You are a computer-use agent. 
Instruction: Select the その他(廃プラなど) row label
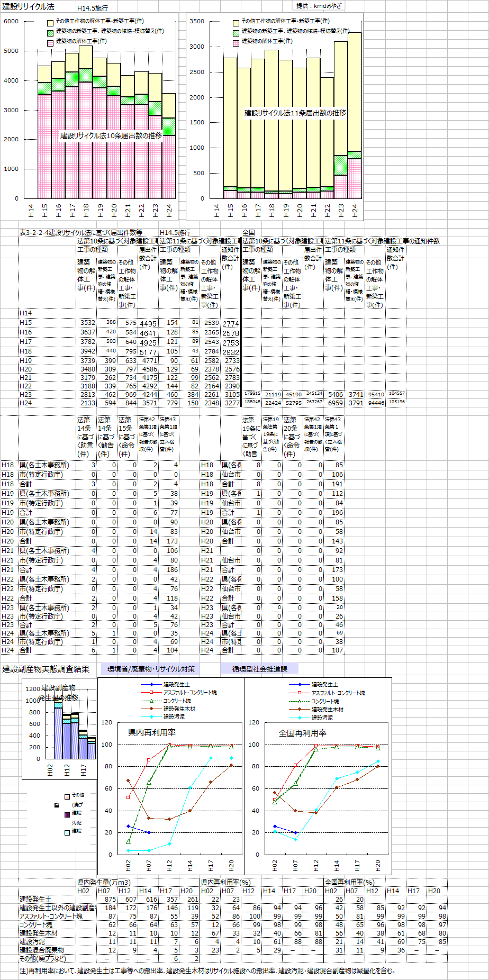[x=43, y=958]
